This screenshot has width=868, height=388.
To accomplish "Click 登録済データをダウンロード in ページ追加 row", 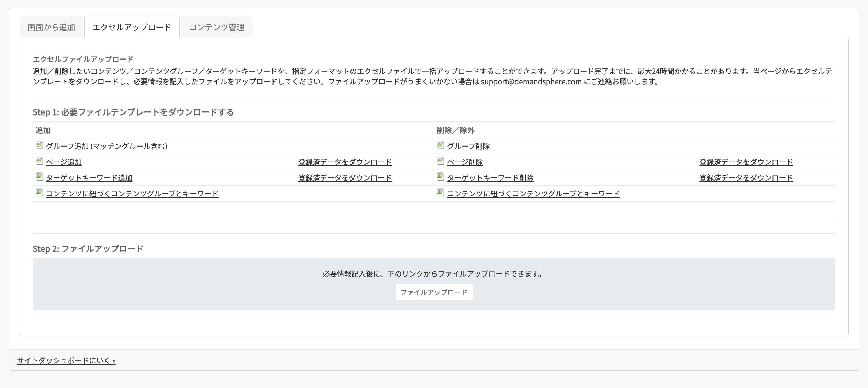I will pyautogui.click(x=345, y=162).
